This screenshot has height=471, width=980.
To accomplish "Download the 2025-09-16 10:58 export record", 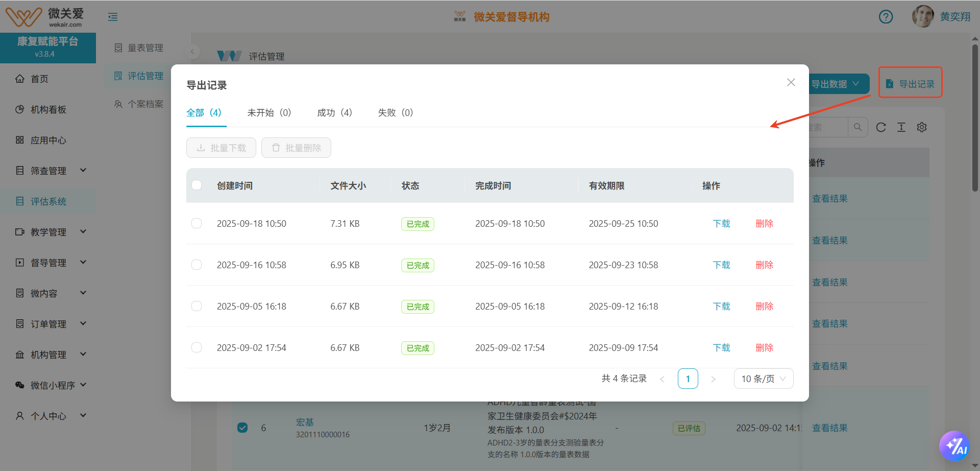I will pyautogui.click(x=721, y=265).
